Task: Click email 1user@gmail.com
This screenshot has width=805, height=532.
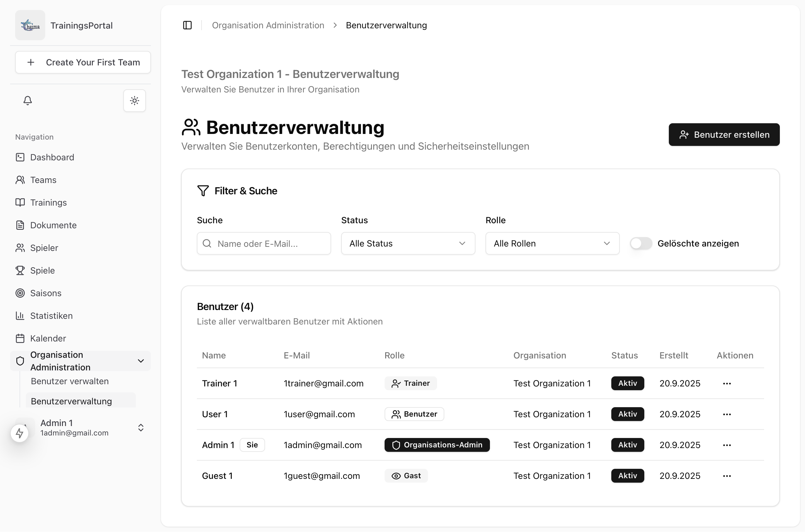Action: 319,414
